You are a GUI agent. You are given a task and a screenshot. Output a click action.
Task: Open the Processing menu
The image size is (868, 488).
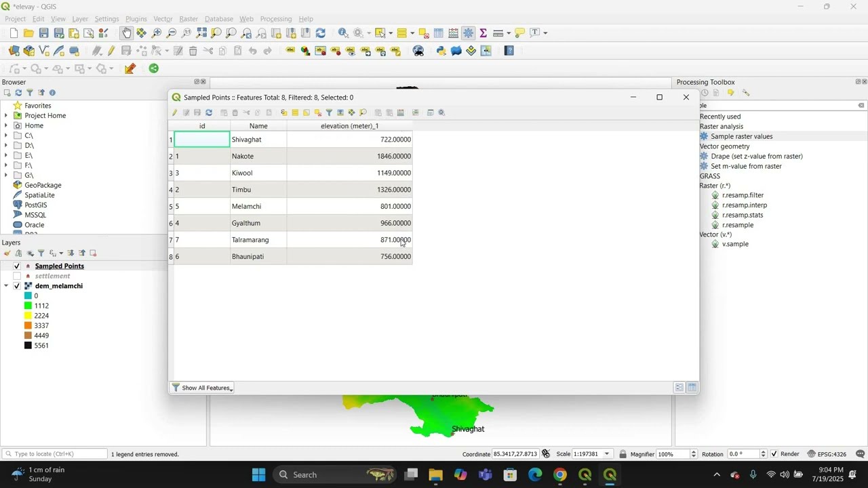coord(276,19)
